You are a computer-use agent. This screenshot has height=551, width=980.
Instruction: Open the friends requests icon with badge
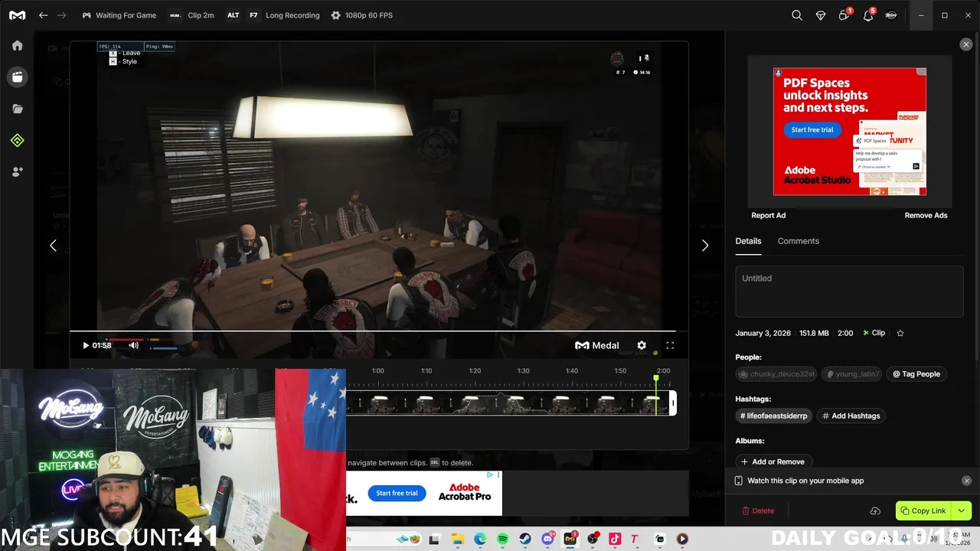844,15
